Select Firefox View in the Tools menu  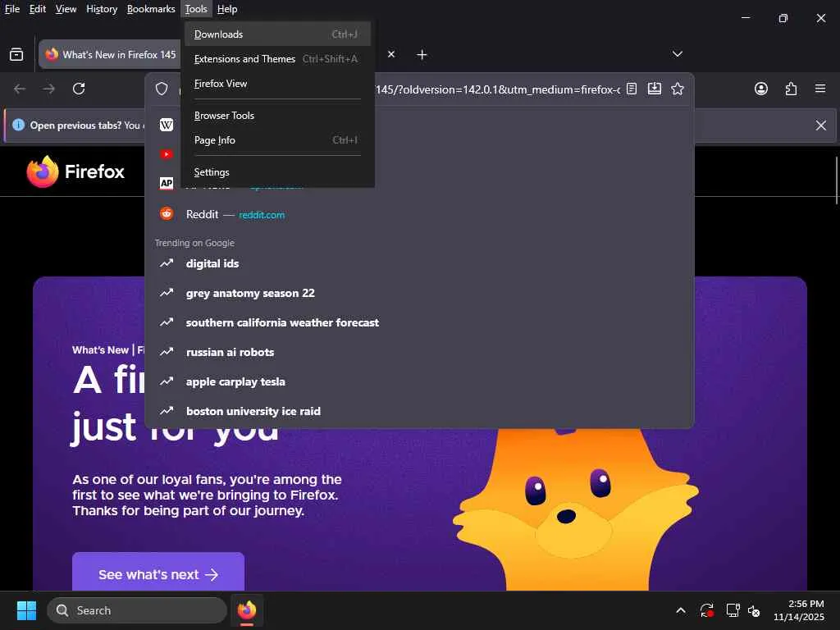[x=277, y=84]
